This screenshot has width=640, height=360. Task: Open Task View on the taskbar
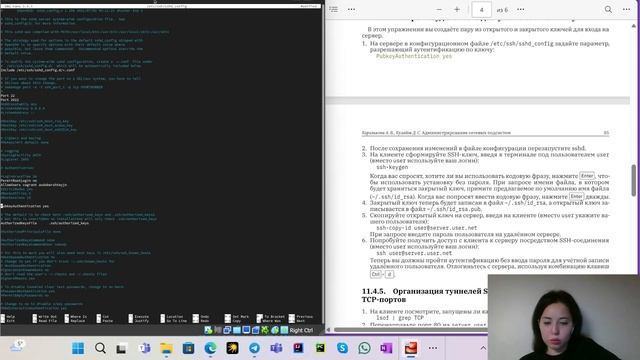[x=122, y=348]
